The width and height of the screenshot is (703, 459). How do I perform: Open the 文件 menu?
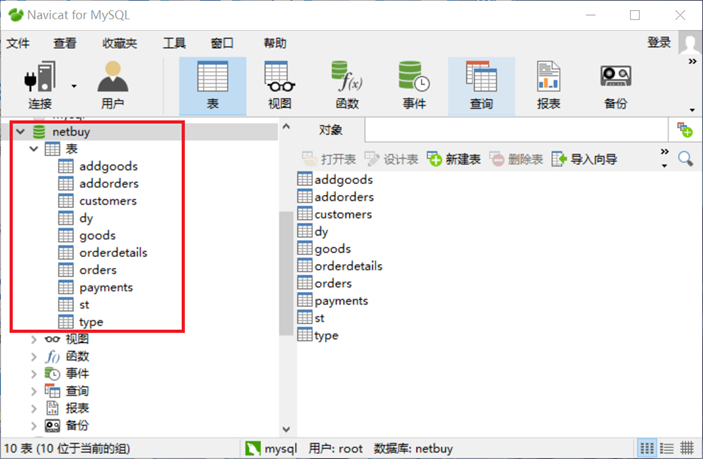tap(18, 43)
